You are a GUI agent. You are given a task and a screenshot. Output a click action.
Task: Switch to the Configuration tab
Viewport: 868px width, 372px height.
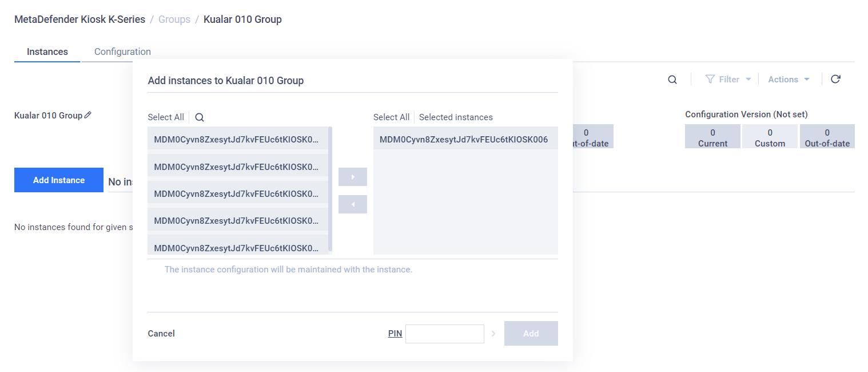point(122,52)
